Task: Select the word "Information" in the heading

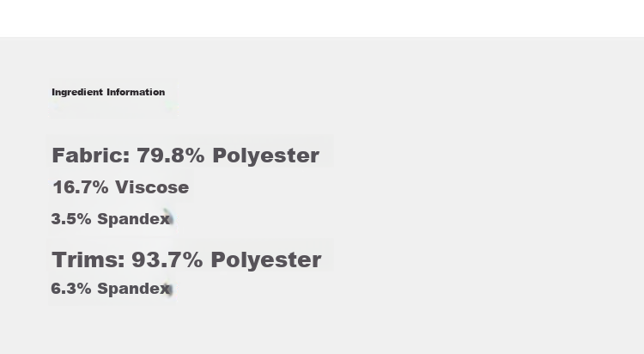Action: point(136,92)
